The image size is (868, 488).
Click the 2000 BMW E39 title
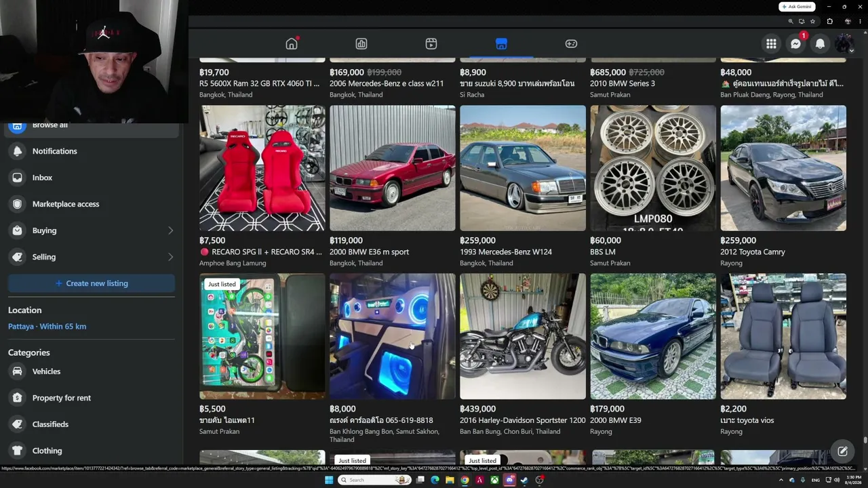click(616, 421)
